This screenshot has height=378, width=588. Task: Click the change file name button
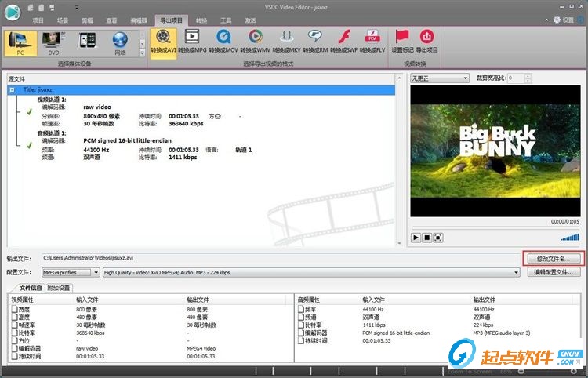click(x=554, y=259)
